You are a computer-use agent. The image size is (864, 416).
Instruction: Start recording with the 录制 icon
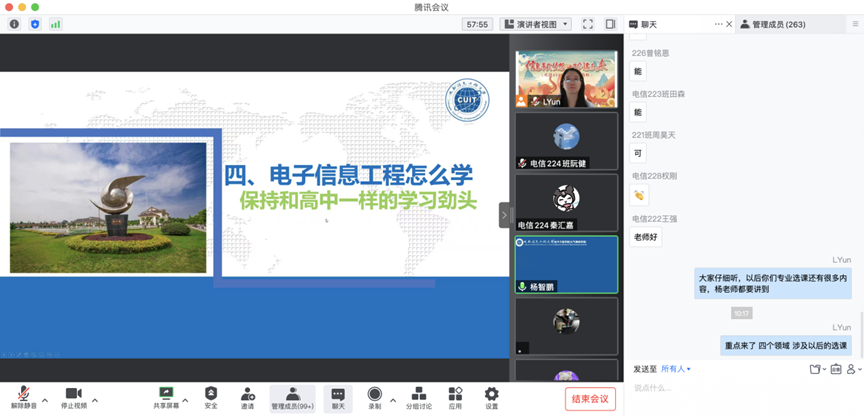(374, 394)
